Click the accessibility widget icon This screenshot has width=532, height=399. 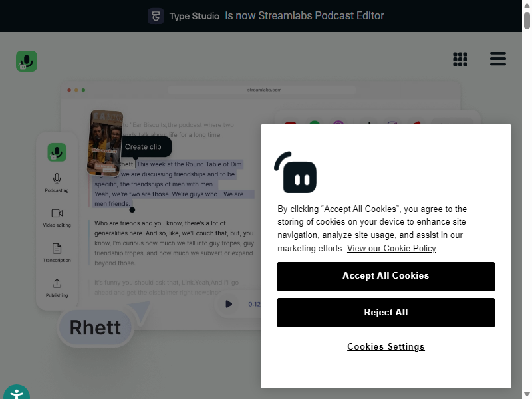(16, 394)
